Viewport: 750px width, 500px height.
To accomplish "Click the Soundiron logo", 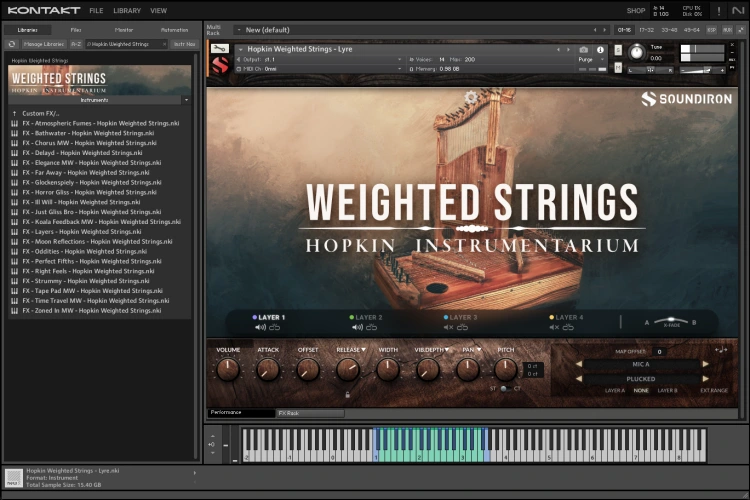I will (x=686, y=99).
